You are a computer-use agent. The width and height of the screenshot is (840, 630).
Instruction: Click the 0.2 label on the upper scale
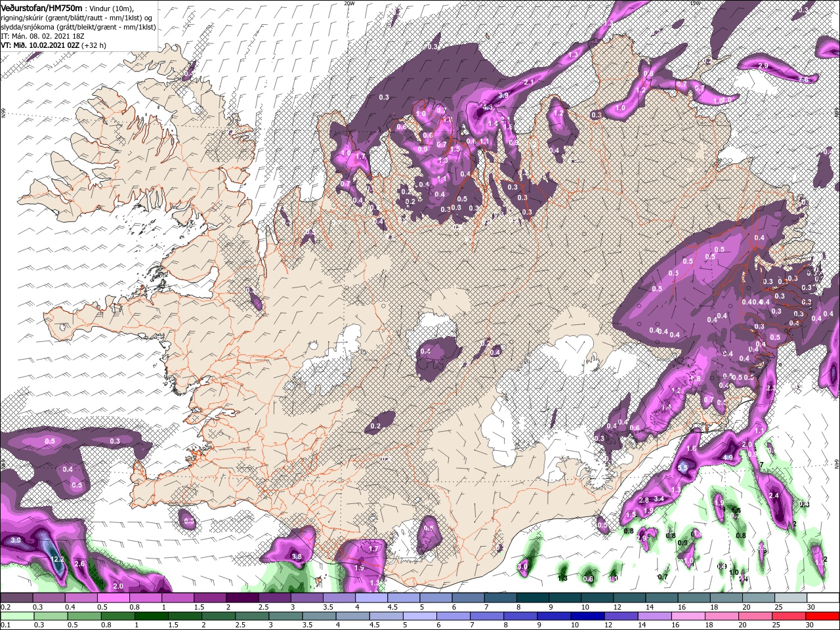pos(5,607)
